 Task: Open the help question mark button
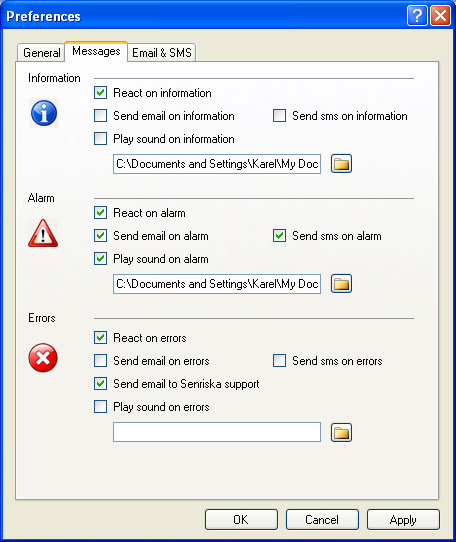417,16
